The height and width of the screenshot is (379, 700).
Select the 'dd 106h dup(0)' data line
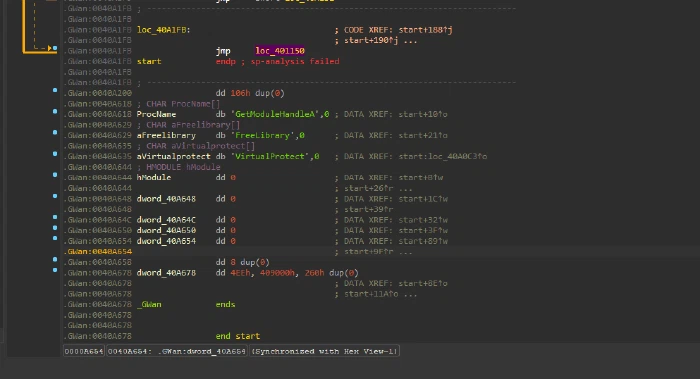point(250,93)
